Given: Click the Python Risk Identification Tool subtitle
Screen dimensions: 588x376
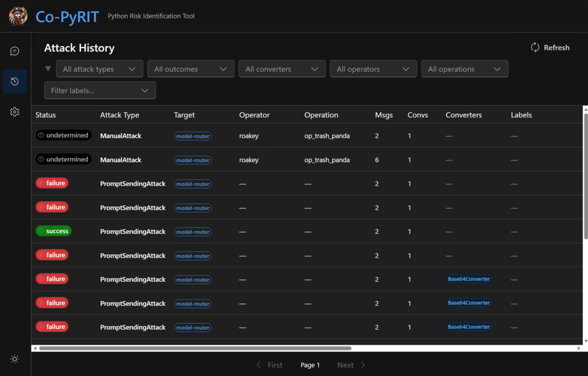Looking at the screenshot, I should 151,16.
